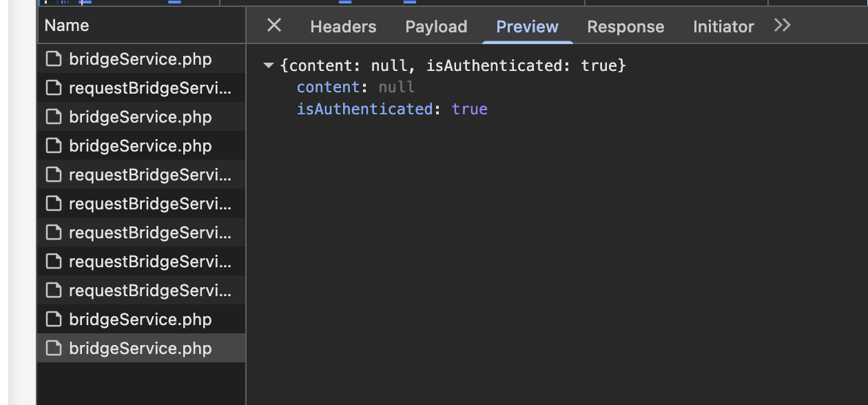Click the null value of content
868x405 pixels.
[397, 87]
